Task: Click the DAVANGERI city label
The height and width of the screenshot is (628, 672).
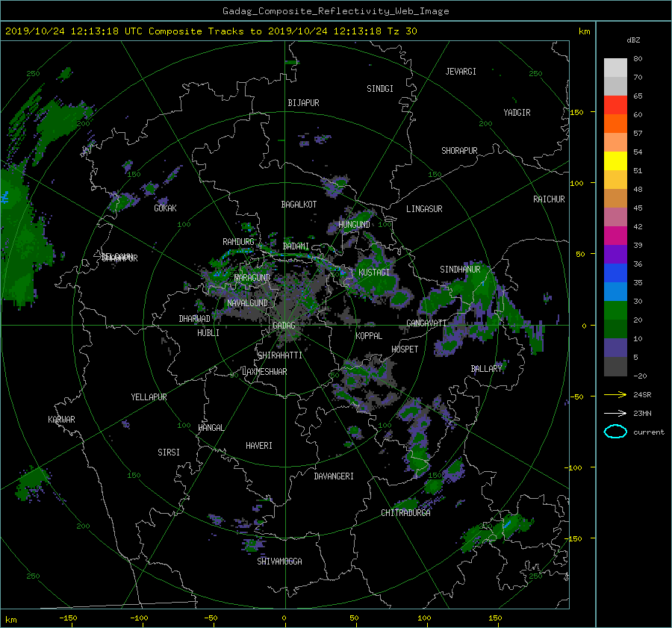Action: (x=334, y=476)
